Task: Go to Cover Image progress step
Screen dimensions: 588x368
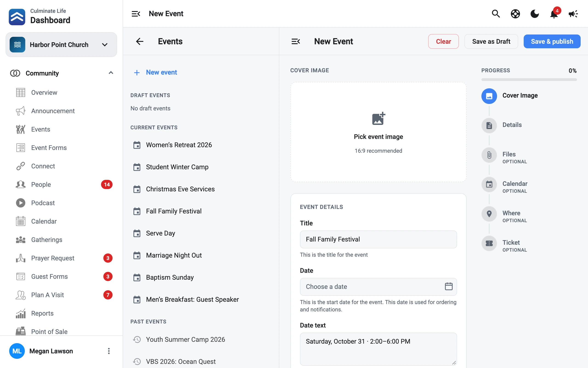Action: pos(509,96)
